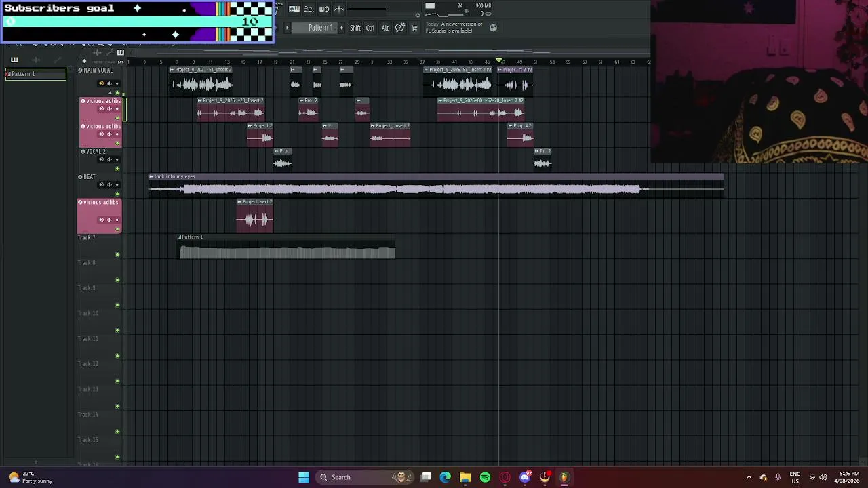Click the arrow left of the pattern selector
868x488 pixels.
tap(287, 28)
